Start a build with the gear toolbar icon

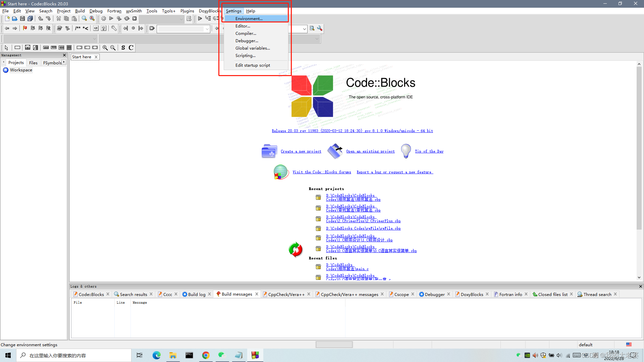pyautogui.click(x=103, y=18)
